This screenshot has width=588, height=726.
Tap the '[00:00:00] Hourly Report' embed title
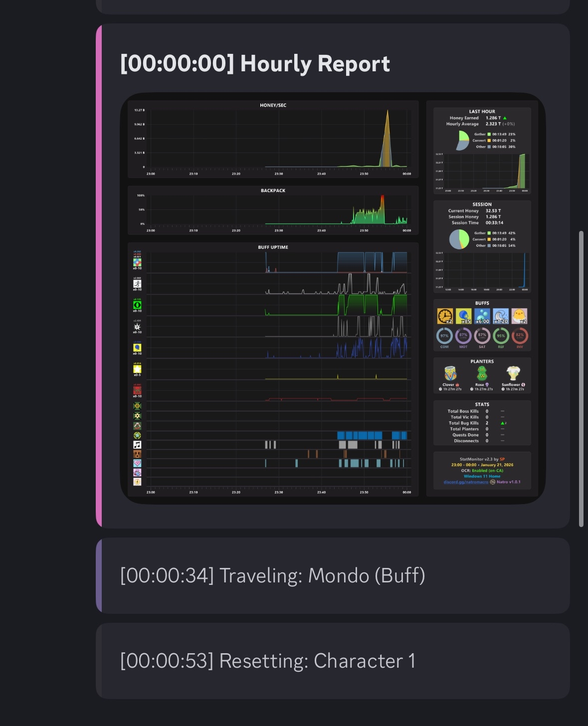[255, 64]
